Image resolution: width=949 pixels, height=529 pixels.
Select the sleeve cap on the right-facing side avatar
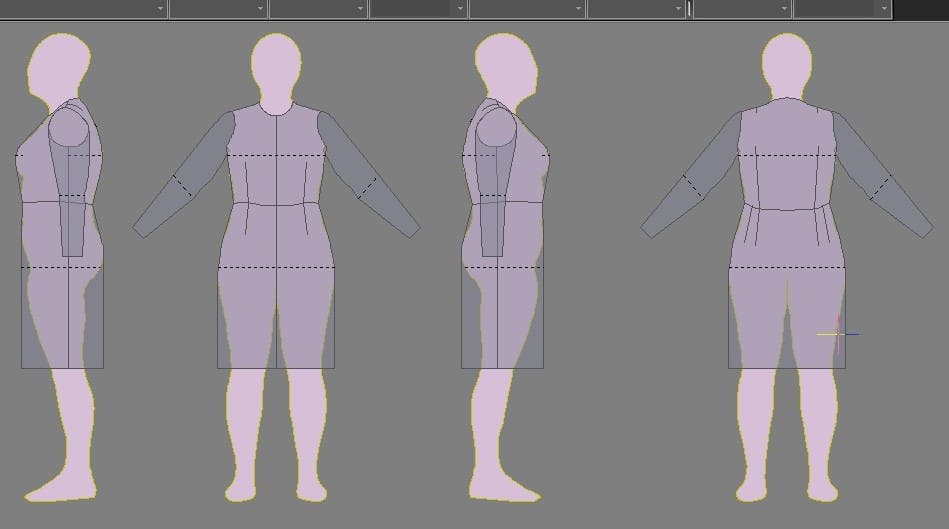(494, 130)
